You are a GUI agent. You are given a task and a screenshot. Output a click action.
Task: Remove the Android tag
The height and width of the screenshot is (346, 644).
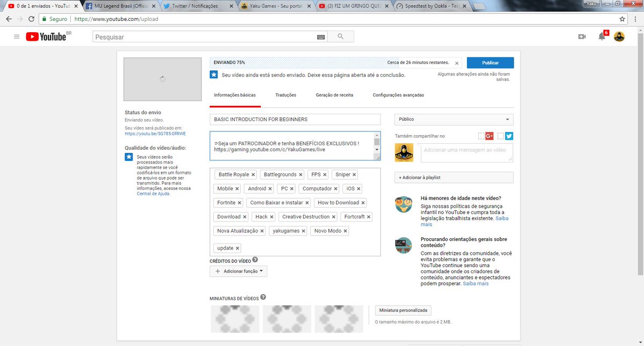coord(270,189)
